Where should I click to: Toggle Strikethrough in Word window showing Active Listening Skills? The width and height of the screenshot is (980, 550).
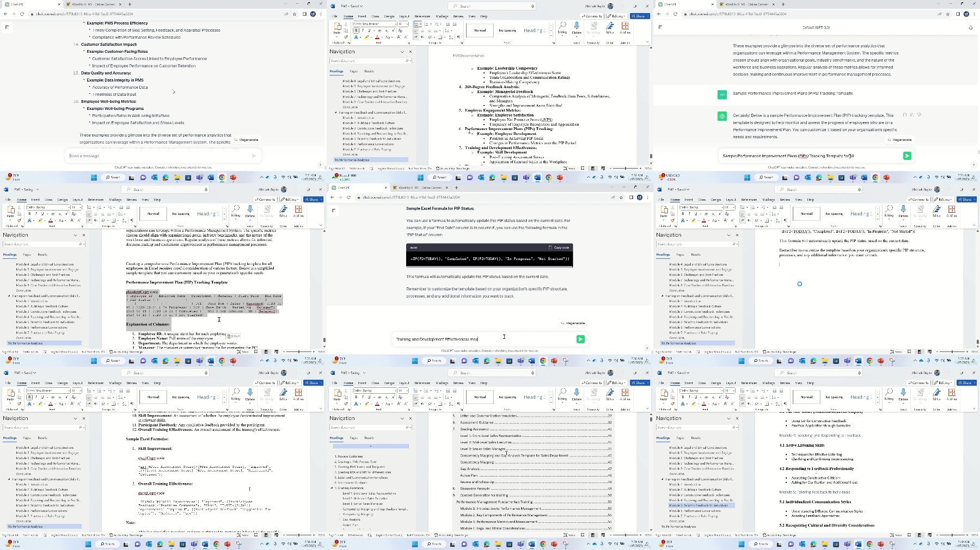click(706, 397)
